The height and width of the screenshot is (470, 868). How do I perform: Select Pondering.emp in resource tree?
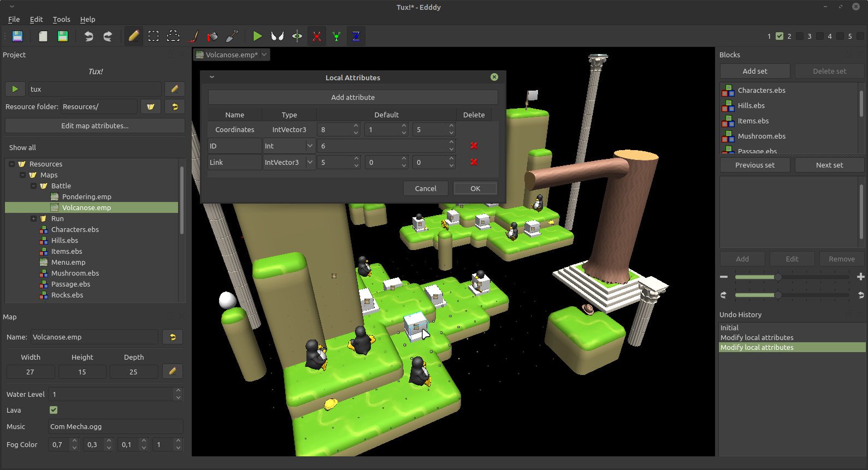pyautogui.click(x=86, y=197)
